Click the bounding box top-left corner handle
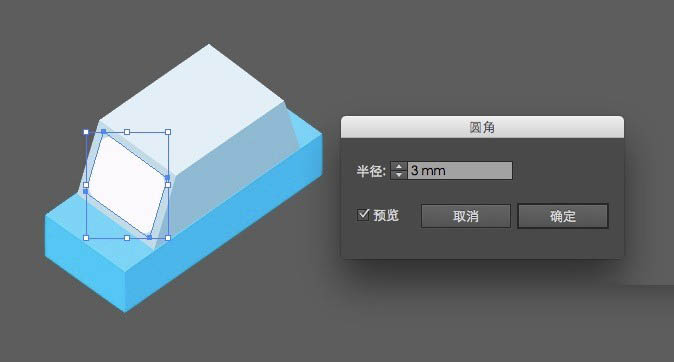Screen dimensions: 674x362 coord(86,132)
